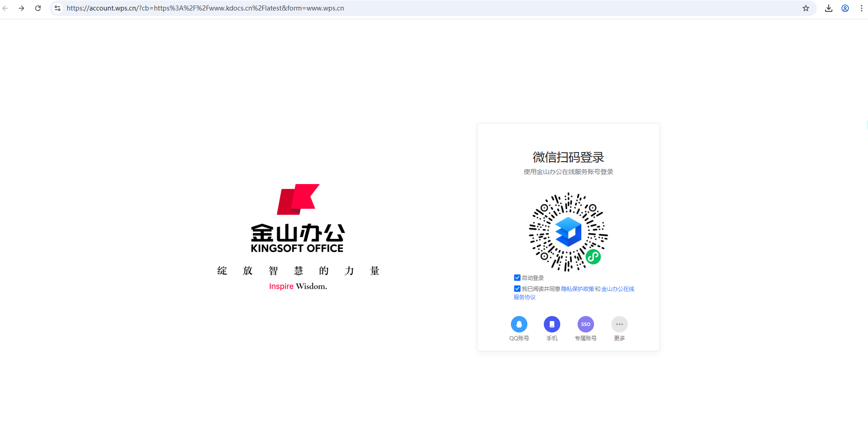Image resolution: width=868 pixels, height=448 pixels.
Task: Select QQ账号 login option
Action: tap(519, 324)
